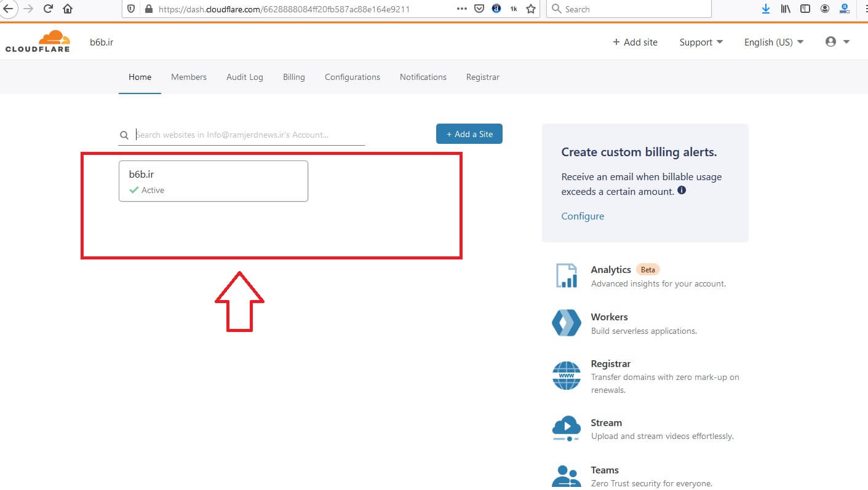
Task: Open the Members tab
Action: 189,77
